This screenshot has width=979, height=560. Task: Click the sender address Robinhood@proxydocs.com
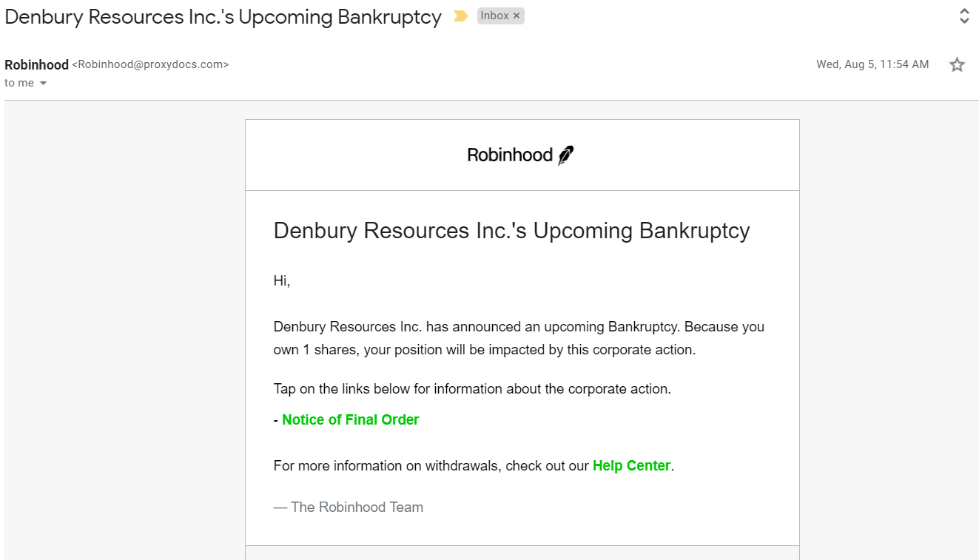[x=150, y=64]
